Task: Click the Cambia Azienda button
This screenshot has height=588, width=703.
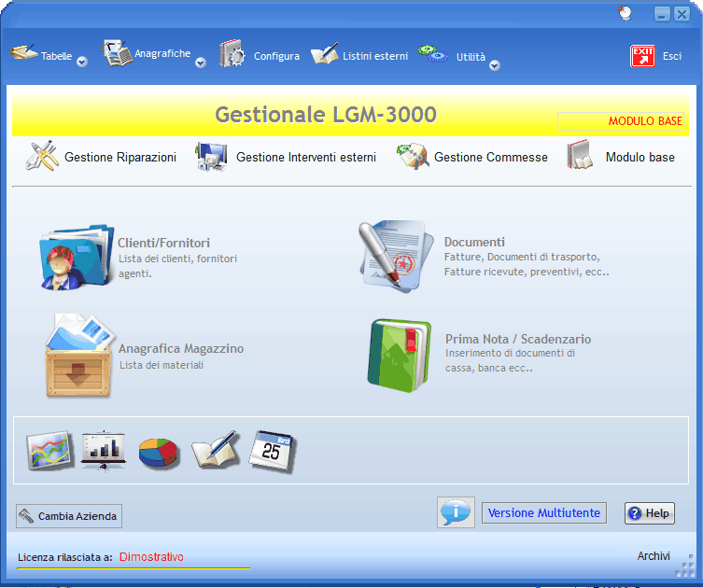Action: [x=69, y=516]
